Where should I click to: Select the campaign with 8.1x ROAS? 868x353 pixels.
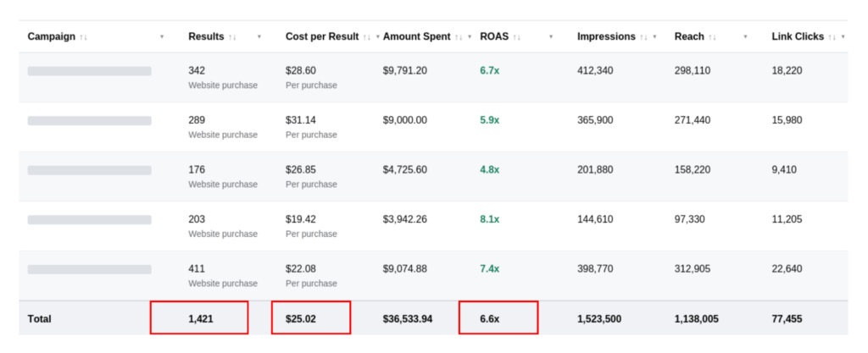pyautogui.click(x=90, y=220)
